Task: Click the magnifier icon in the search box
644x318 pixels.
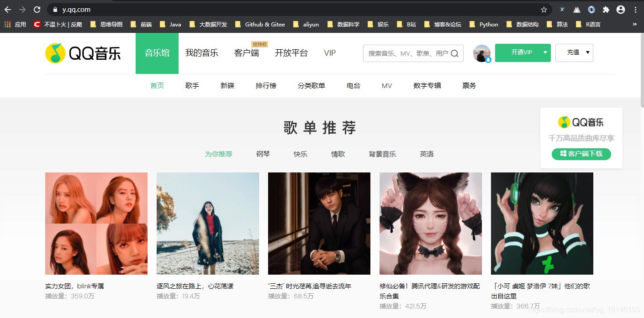Action: click(454, 53)
